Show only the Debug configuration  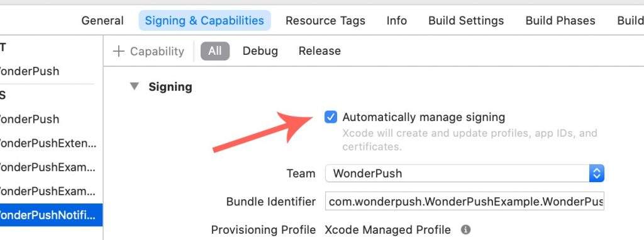tap(260, 51)
